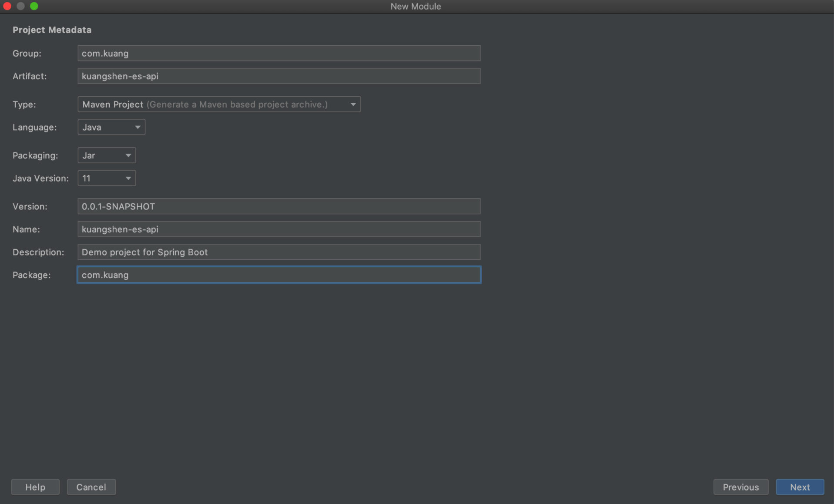Click the Version: label
The height and width of the screenshot is (504, 834).
tap(30, 206)
